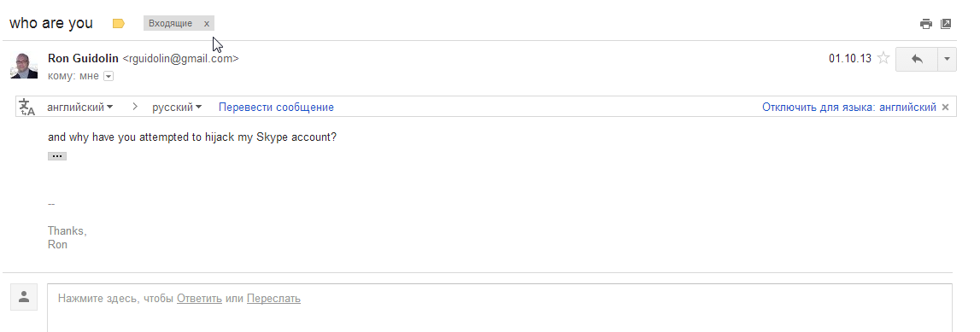Reply using the arrow button

coord(916,59)
